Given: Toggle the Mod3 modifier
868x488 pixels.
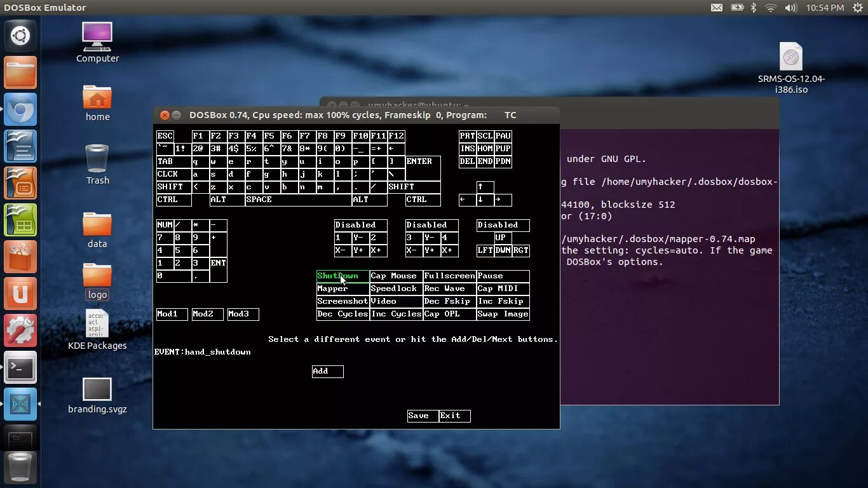Looking at the screenshot, I should (x=243, y=314).
